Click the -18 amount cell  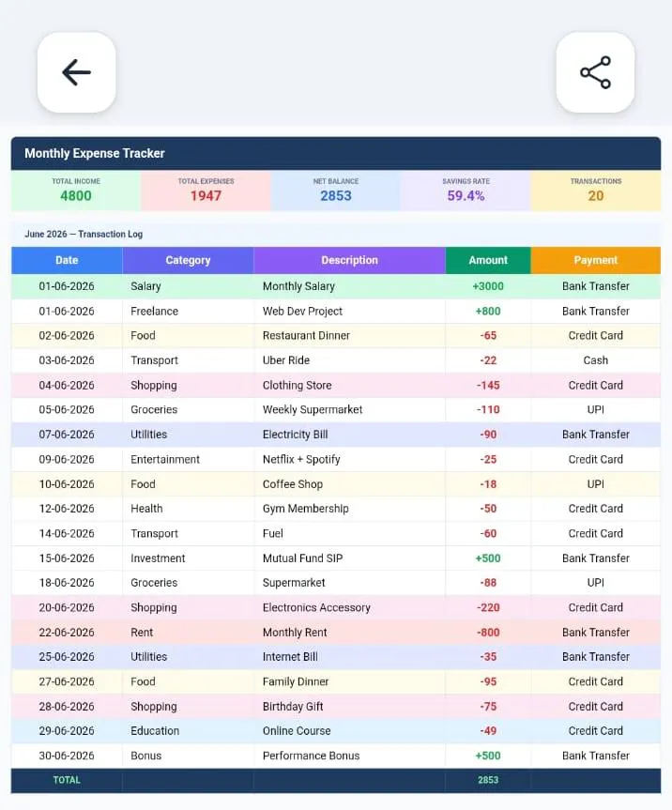[x=488, y=484]
